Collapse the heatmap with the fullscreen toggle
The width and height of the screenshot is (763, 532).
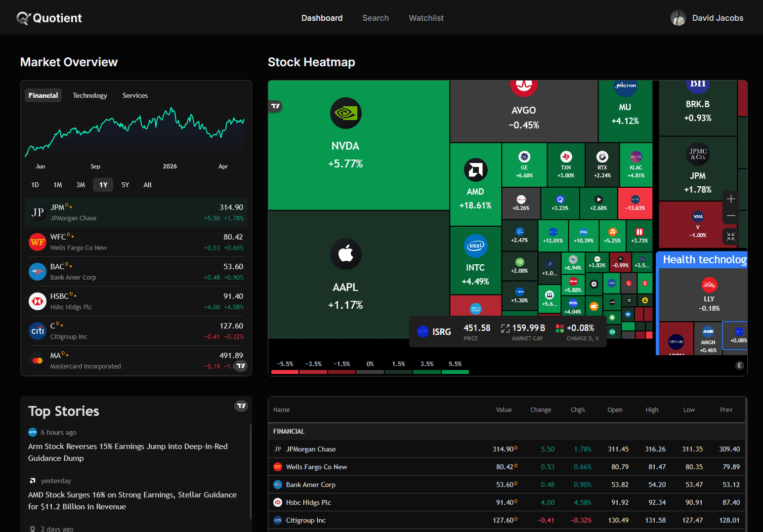point(731,237)
